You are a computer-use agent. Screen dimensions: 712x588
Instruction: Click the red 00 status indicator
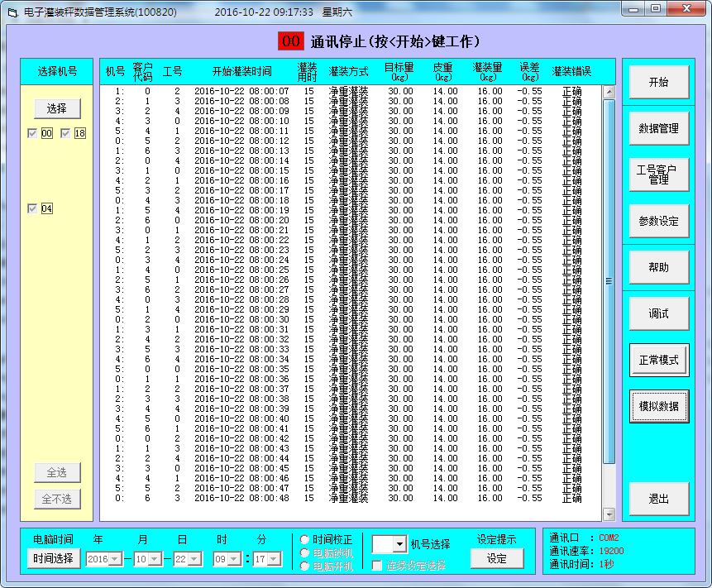(x=291, y=41)
